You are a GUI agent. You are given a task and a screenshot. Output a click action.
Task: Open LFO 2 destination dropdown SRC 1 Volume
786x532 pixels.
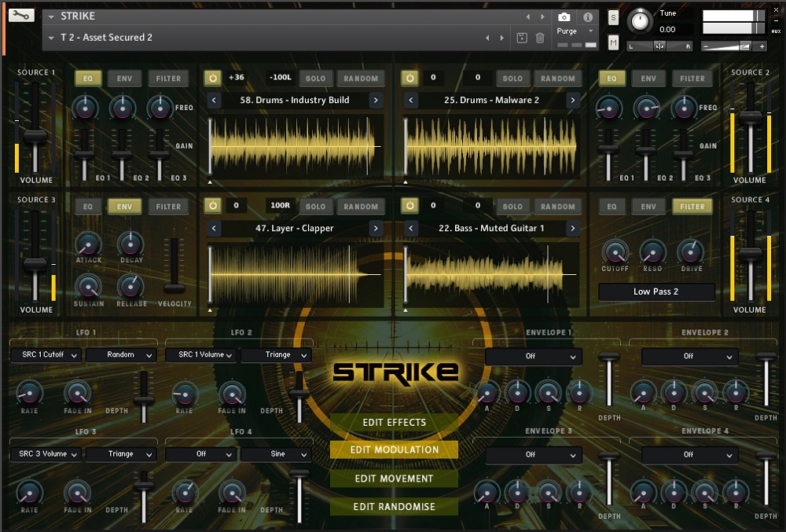click(x=200, y=354)
